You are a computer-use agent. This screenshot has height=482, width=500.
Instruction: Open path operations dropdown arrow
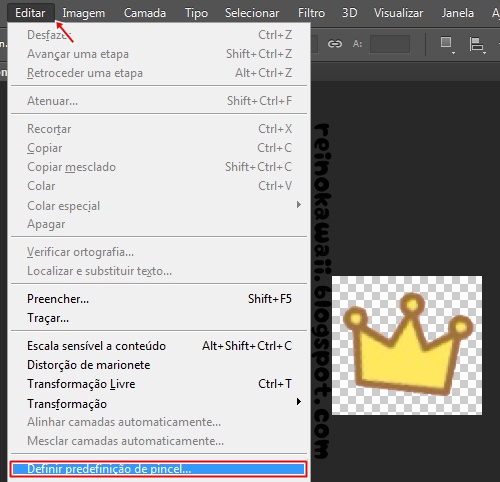tap(453, 53)
